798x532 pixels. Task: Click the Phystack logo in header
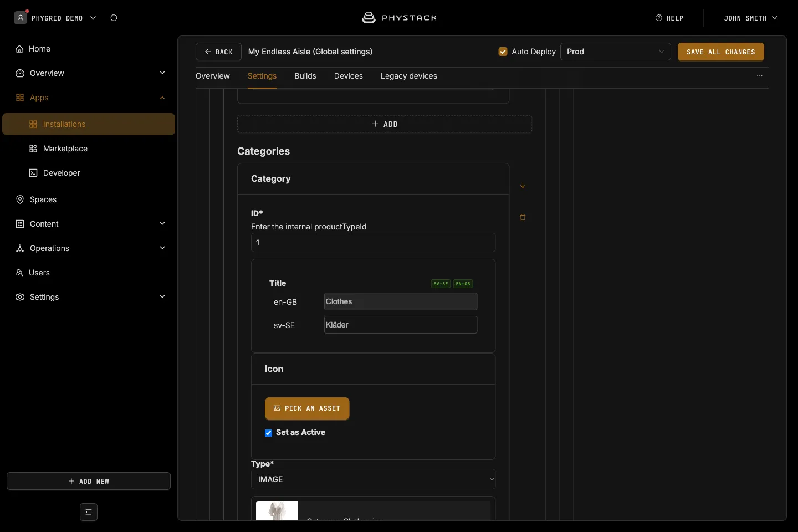[x=399, y=18]
